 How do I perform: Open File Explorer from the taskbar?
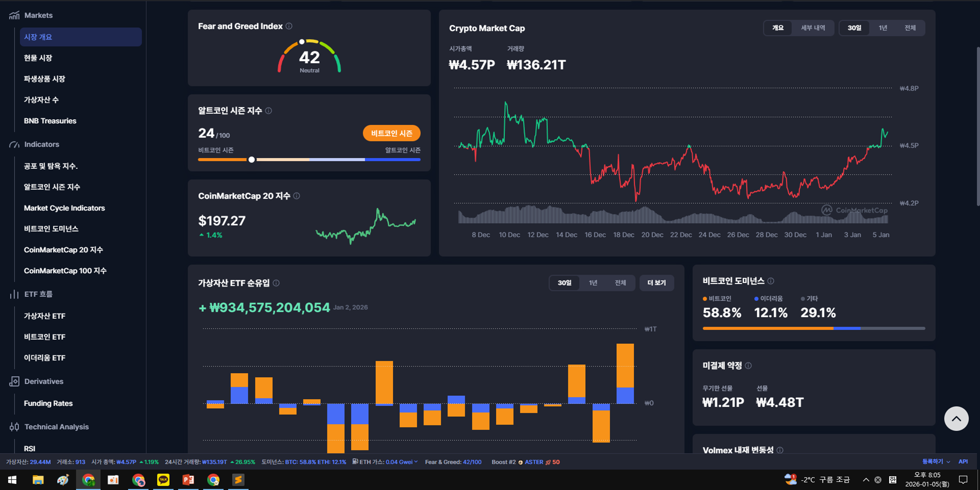[38, 479]
